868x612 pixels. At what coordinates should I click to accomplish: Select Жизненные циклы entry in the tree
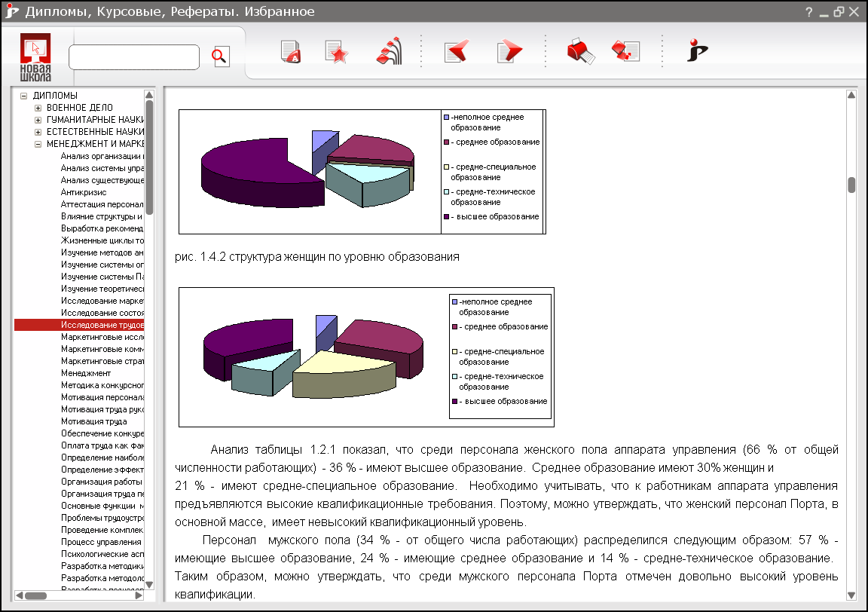102,240
